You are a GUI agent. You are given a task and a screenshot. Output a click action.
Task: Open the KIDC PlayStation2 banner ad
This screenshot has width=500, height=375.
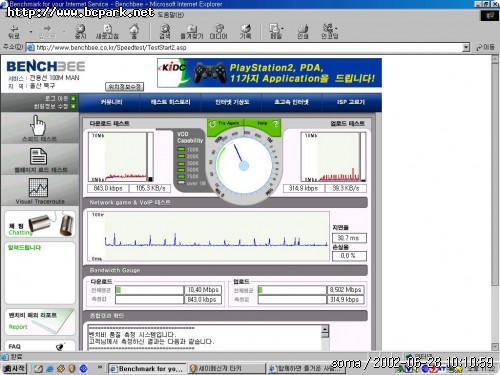[269, 73]
